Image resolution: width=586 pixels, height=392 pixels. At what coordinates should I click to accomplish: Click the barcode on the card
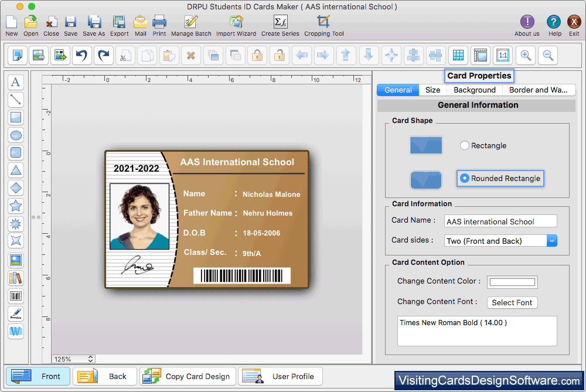pos(242,276)
